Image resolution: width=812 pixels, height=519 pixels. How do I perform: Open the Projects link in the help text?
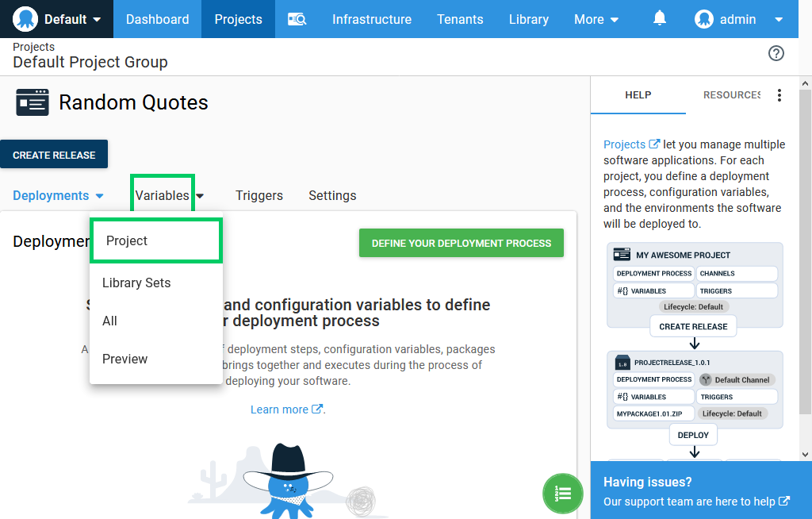click(x=625, y=144)
